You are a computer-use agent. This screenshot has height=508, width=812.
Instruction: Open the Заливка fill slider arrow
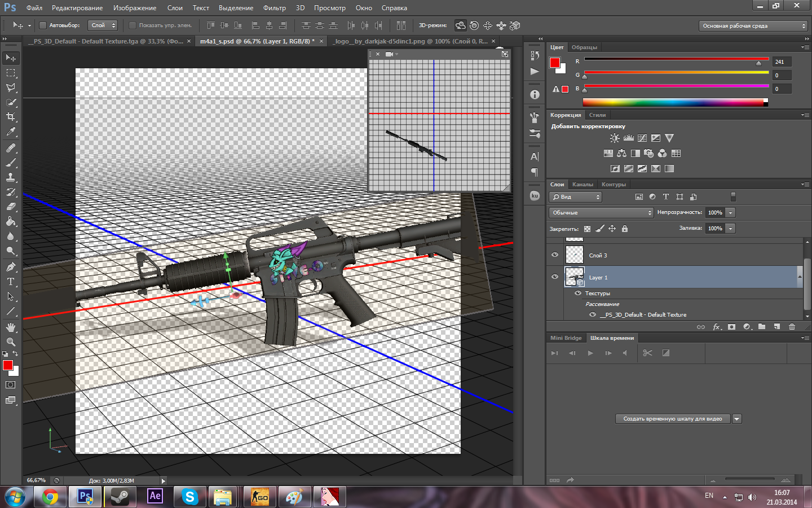731,229
